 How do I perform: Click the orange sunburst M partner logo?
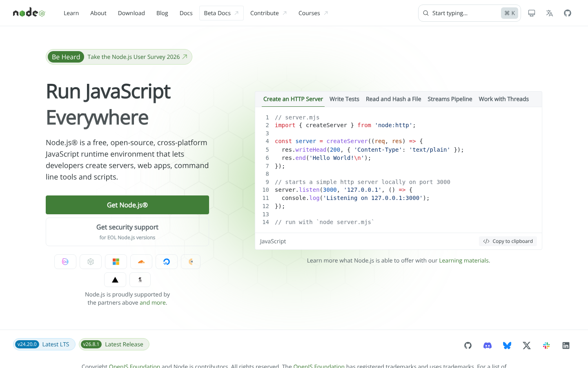coord(191,262)
